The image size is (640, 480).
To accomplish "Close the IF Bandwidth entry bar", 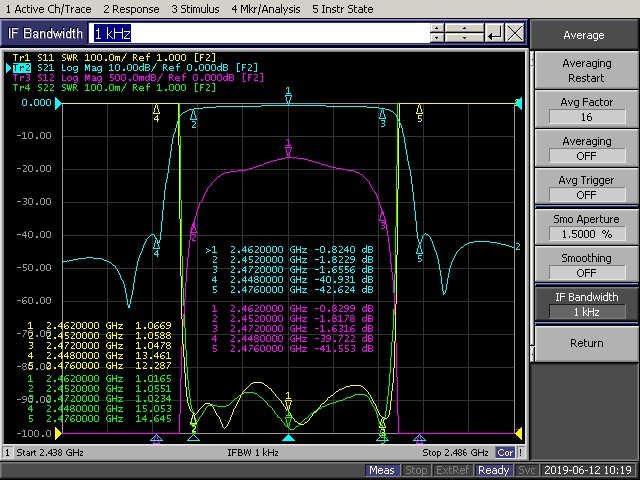I will click(514, 33).
